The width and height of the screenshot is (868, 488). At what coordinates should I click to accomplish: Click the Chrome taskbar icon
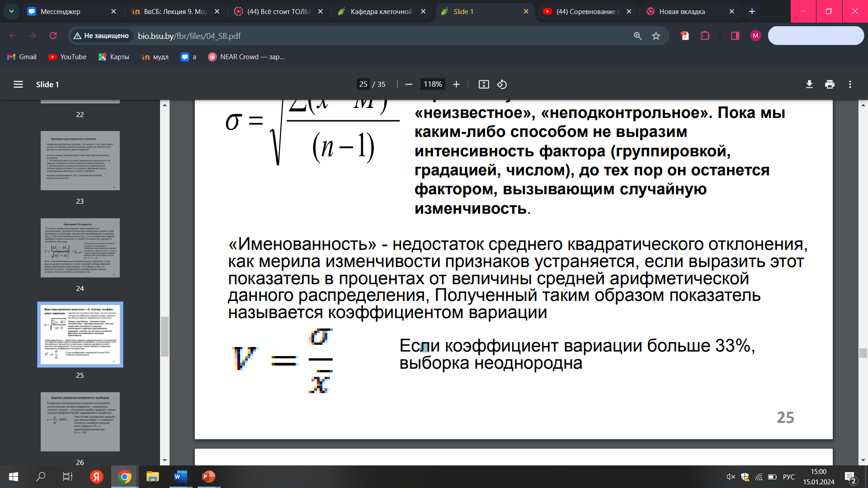pos(124,477)
